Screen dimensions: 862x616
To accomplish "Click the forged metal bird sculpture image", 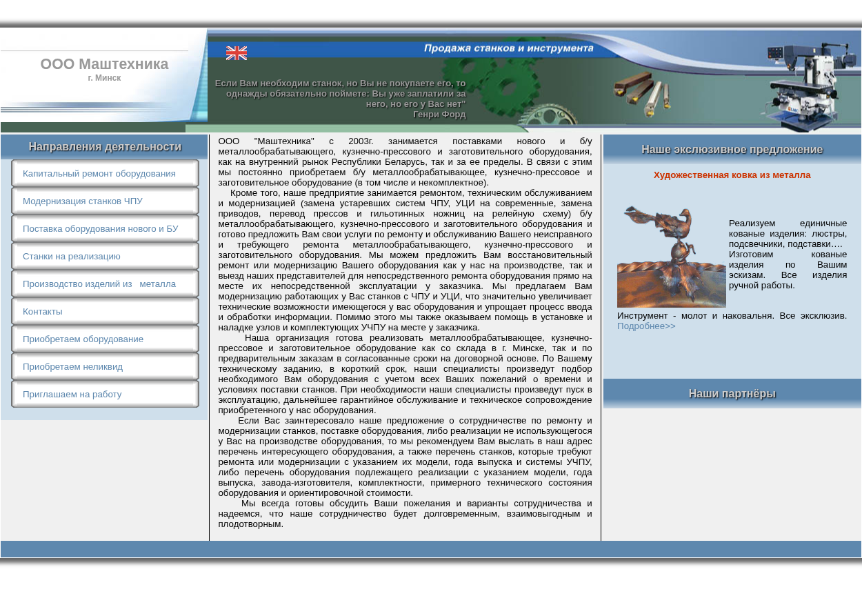I will 672,257.
